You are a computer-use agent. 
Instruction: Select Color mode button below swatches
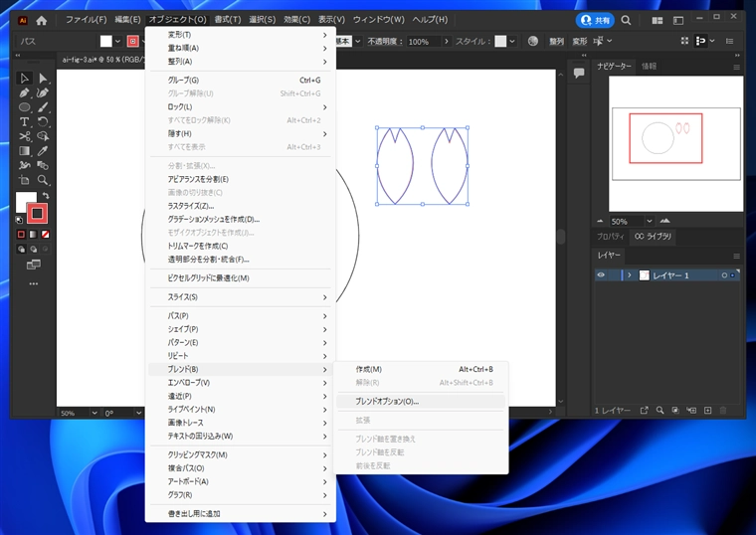pyautogui.click(x=21, y=235)
